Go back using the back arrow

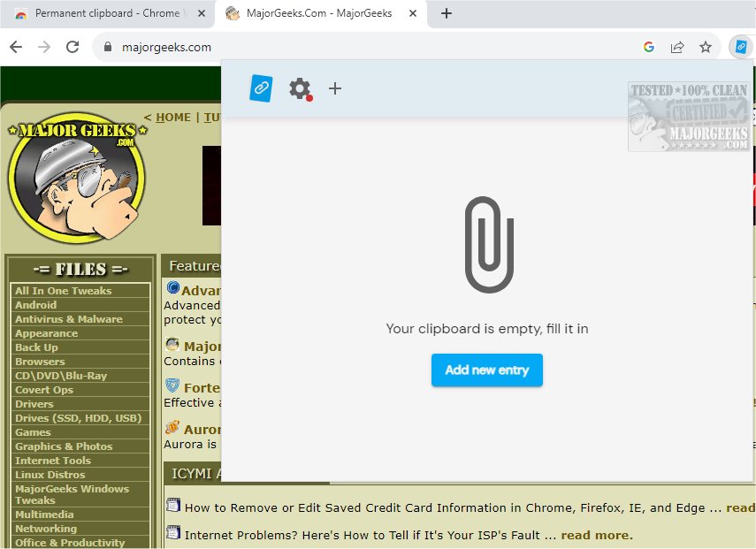click(18, 47)
